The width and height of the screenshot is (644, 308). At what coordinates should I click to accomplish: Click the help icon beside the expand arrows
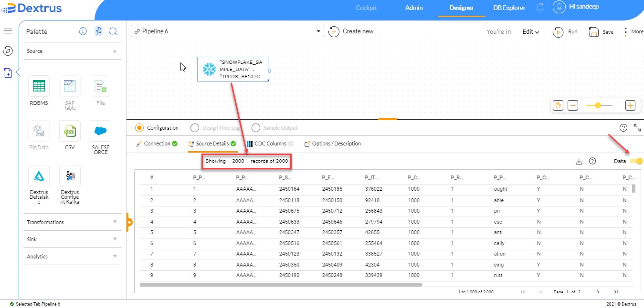623,128
